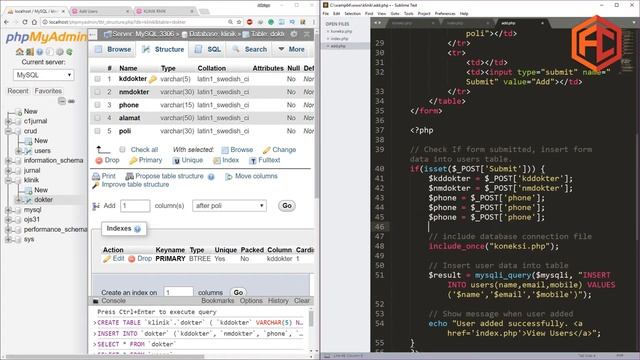Expand the jurnal database node
Viewport: 640px width, 360px height.
click(x=9, y=170)
